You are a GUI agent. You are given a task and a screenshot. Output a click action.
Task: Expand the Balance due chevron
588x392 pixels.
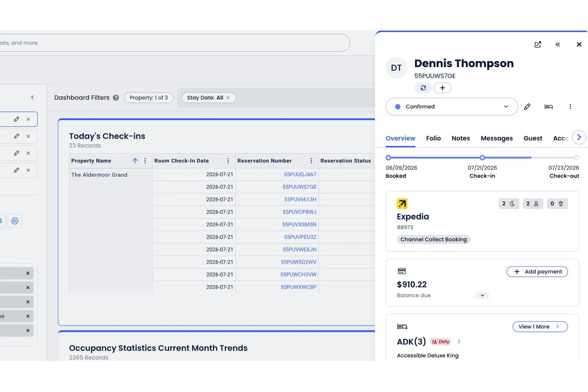482,295
